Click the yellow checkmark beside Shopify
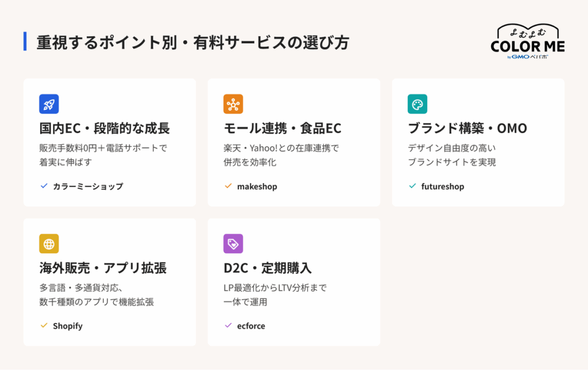The image size is (588, 370). coord(44,325)
